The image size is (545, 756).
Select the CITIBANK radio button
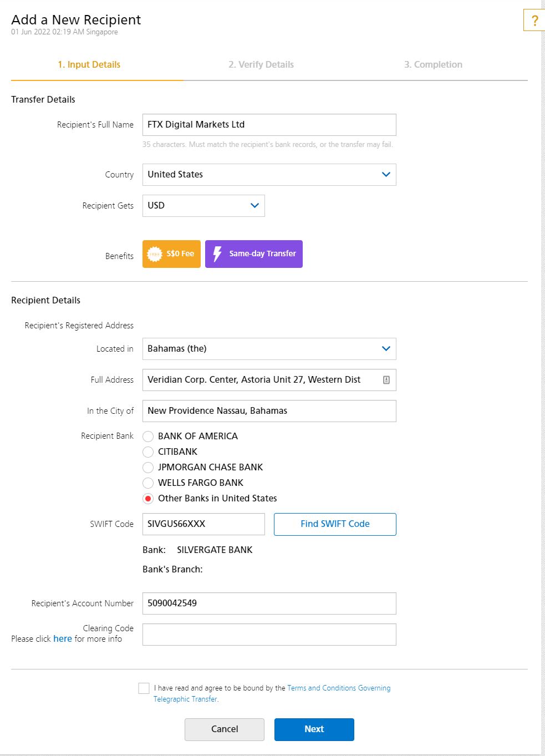coord(148,452)
